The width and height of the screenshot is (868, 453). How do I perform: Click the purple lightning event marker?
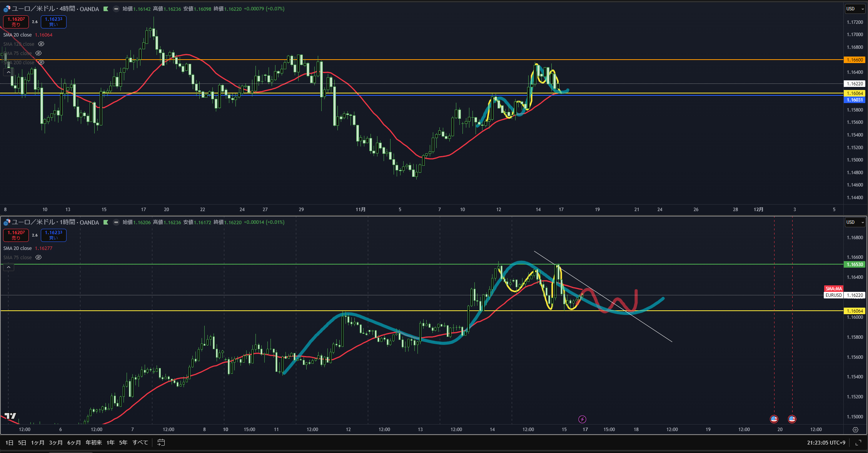coord(582,419)
